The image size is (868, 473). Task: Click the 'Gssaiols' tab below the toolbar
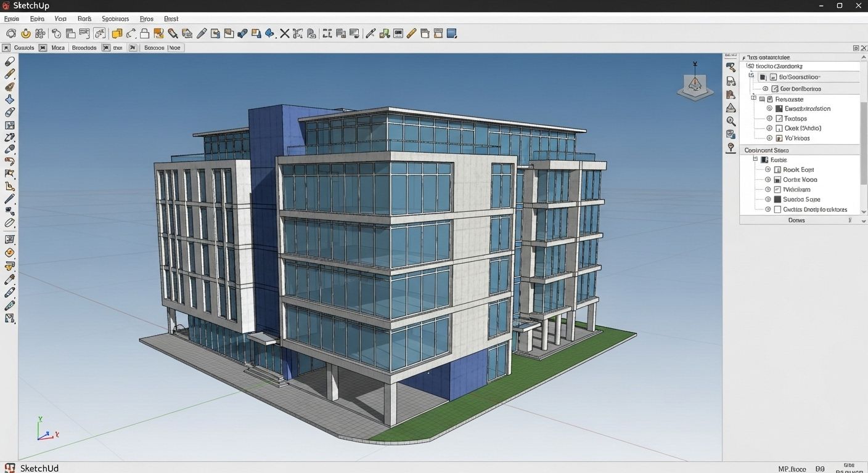click(24, 47)
